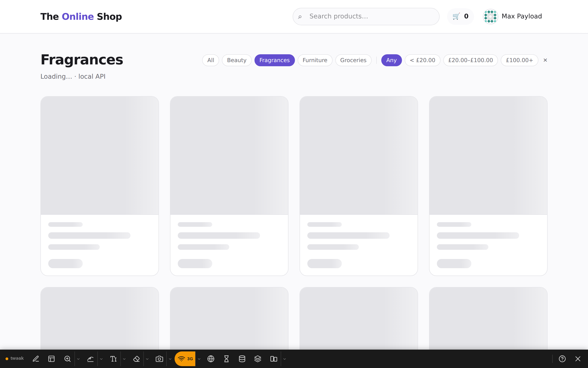The width and height of the screenshot is (588, 368).
Task: Clear filters with the × button
Action: click(x=545, y=60)
